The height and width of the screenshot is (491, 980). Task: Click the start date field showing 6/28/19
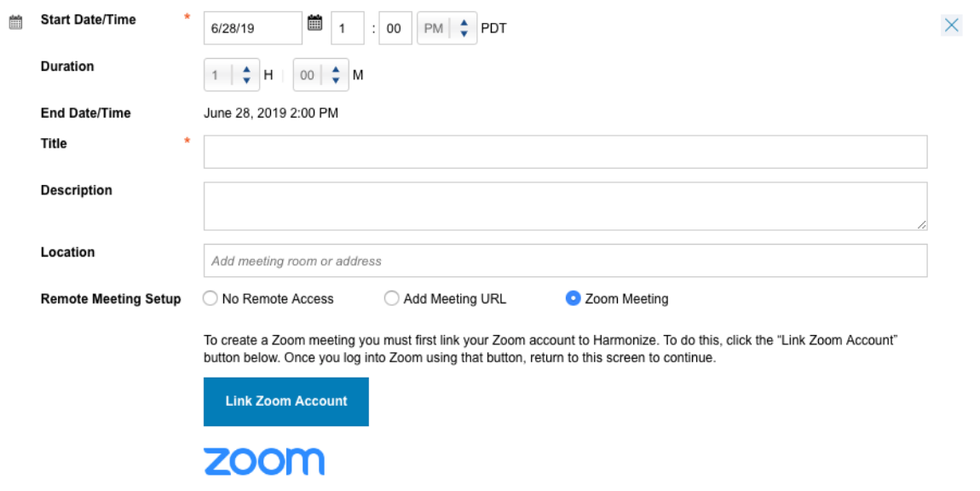click(252, 28)
